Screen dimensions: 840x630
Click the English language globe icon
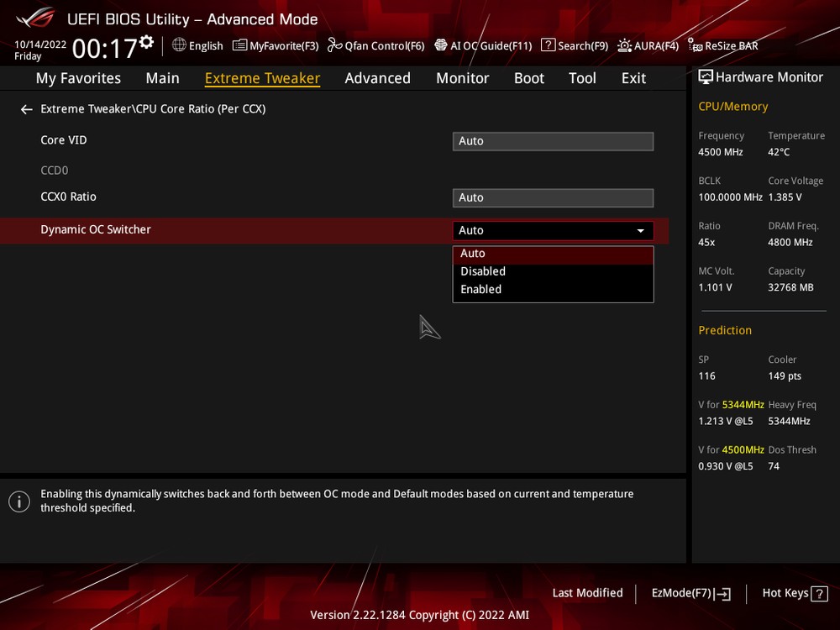tap(179, 45)
